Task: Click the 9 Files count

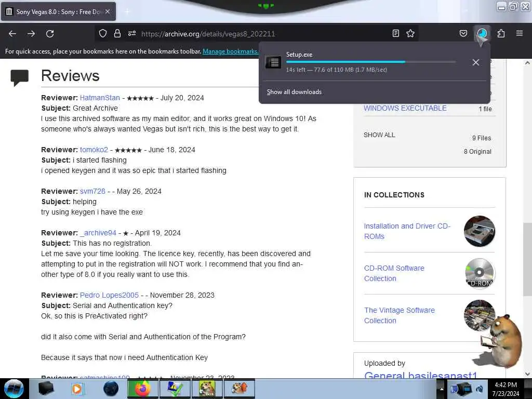Action: pyautogui.click(x=482, y=138)
